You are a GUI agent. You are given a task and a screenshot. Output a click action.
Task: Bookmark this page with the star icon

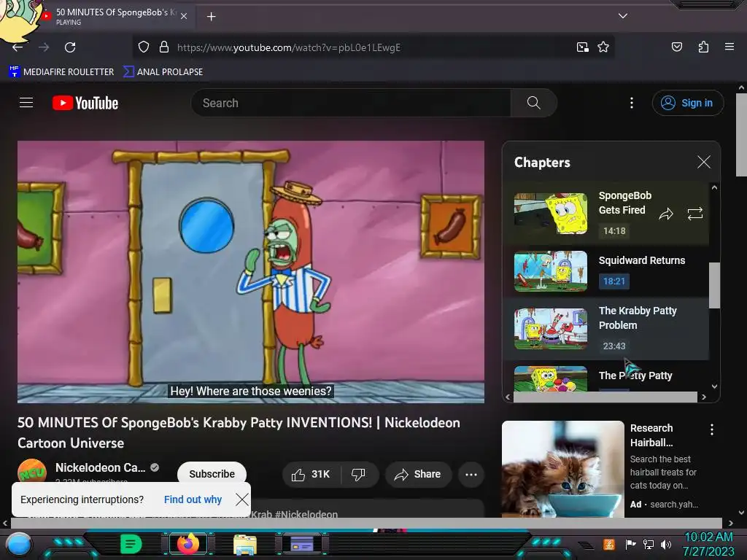click(x=603, y=47)
